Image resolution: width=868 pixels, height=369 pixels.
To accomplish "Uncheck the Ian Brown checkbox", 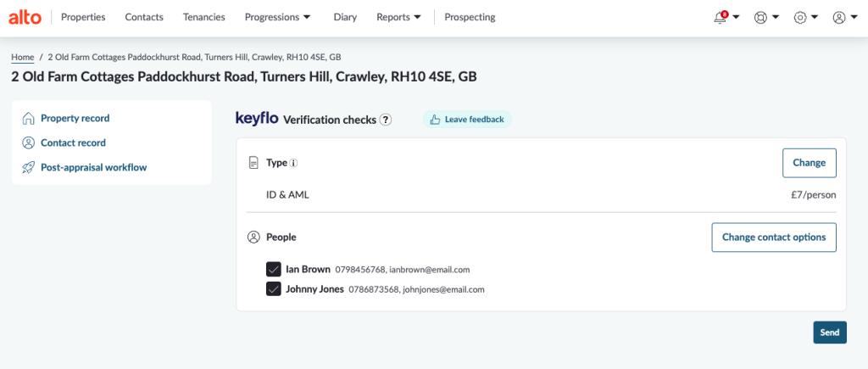I will point(274,269).
